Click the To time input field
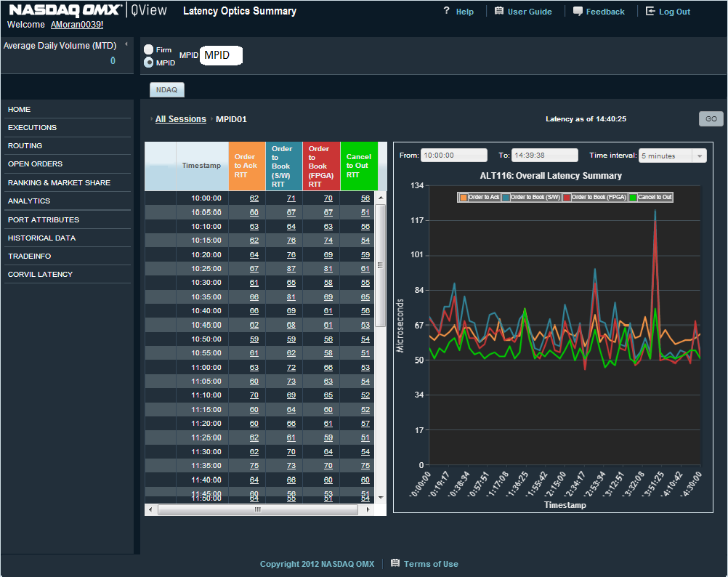The image size is (728, 577). (545, 155)
